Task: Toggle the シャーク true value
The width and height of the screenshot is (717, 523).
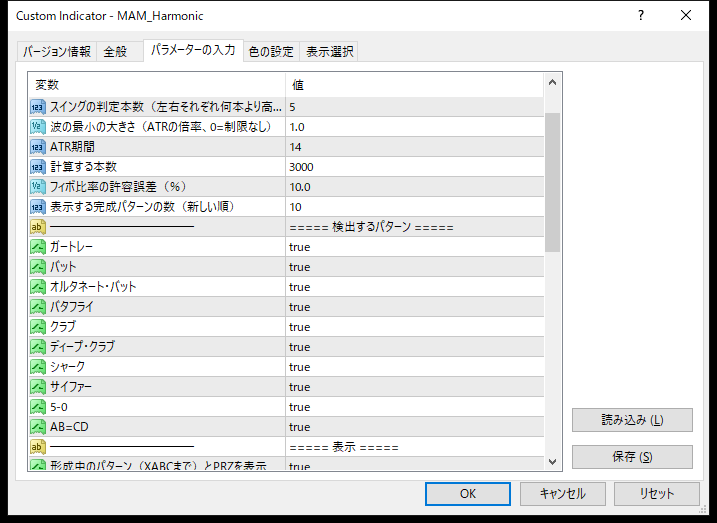Action: pyautogui.click(x=415, y=367)
